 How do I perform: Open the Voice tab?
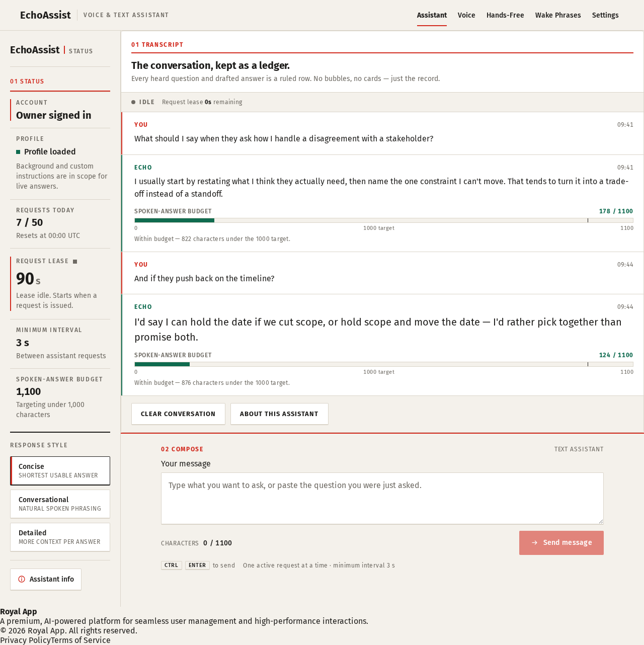tap(466, 15)
